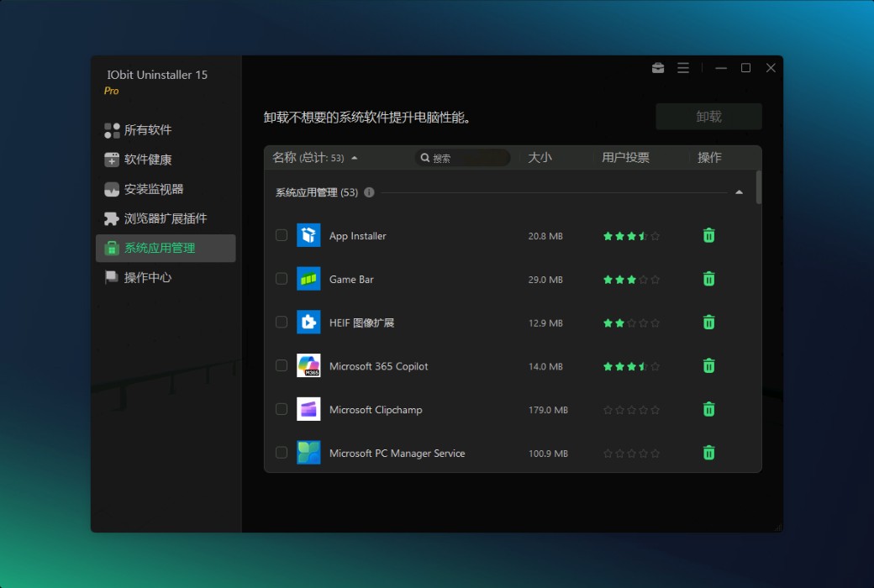Image resolution: width=874 pixels, height=588 pixels.
Task: Select 系统应用管理 section
Action: click(166, 248)
